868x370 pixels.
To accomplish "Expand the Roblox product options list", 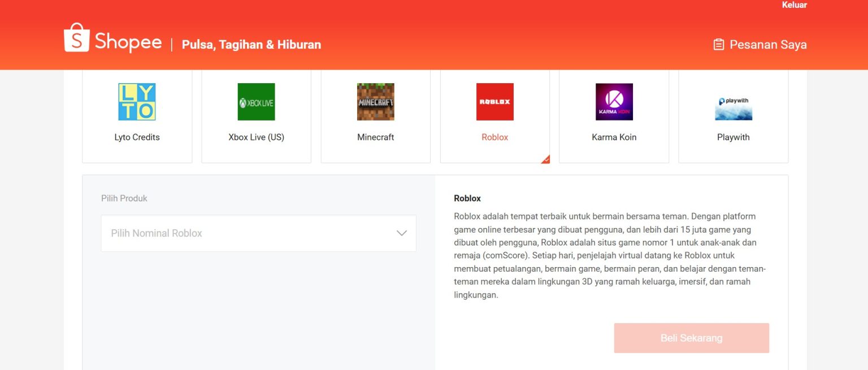I will pyautogui.click(x=258, y=233).
